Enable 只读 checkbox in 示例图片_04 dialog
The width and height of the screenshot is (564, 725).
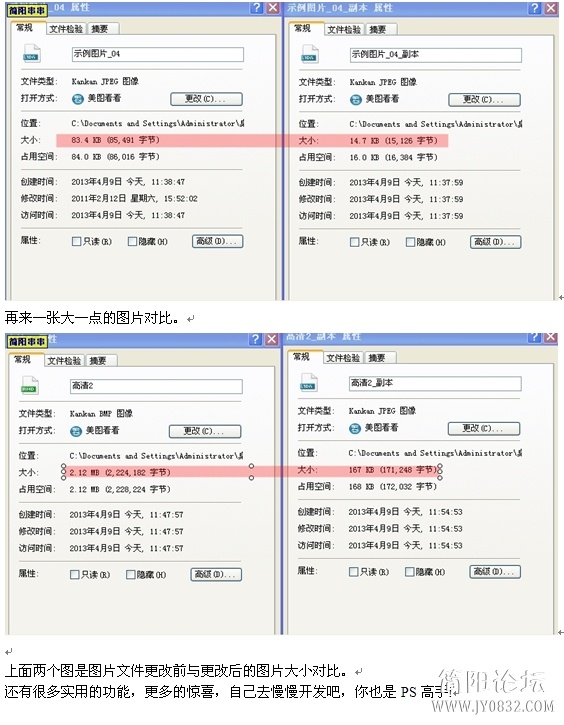coord(76,241)
